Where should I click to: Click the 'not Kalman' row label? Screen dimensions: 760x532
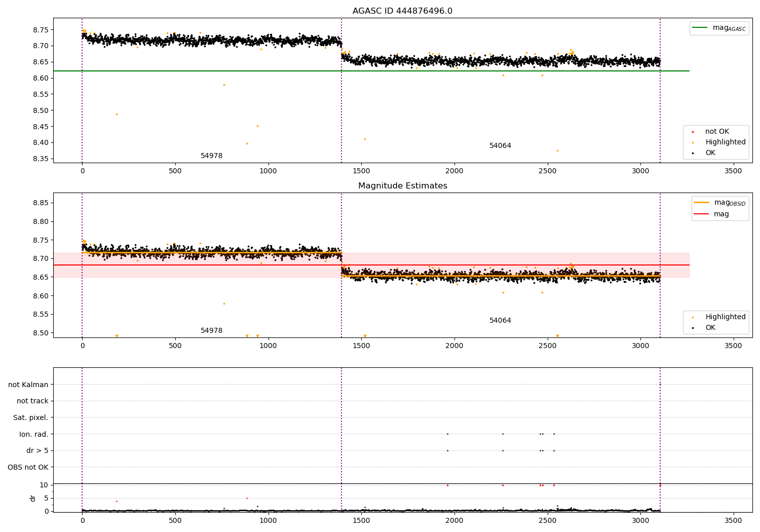click(x=28, y=385)
